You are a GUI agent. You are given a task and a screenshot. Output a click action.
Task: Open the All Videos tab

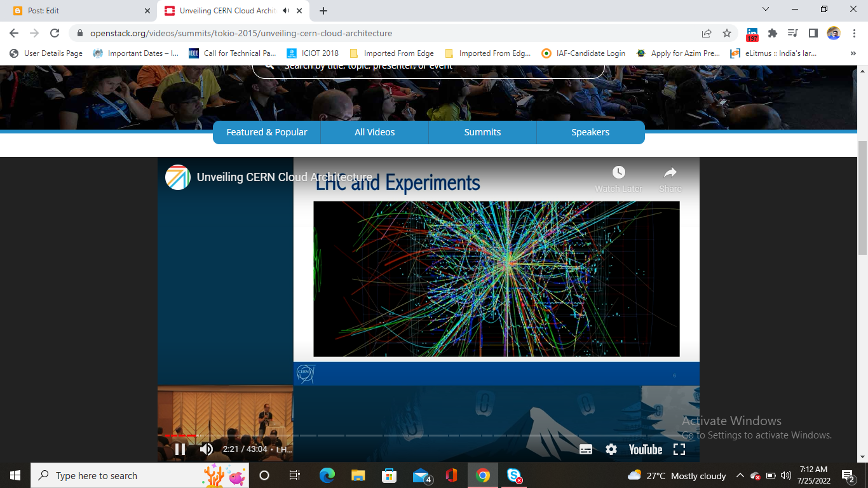coord(375,132)
